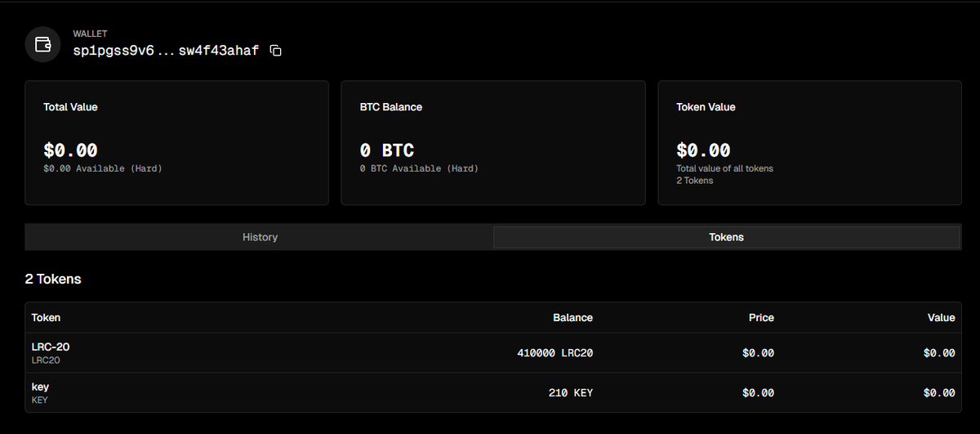Select the Tokens tab
The height and width of the screenshot is (434, 980).
pyautogui.click(x=726, y=237)
